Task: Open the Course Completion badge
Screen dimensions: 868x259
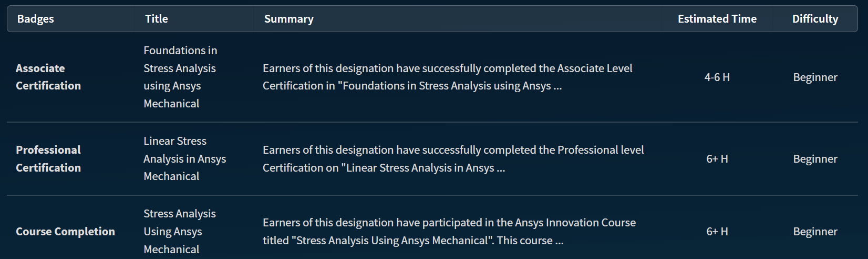Action: (x=65, y=232)
